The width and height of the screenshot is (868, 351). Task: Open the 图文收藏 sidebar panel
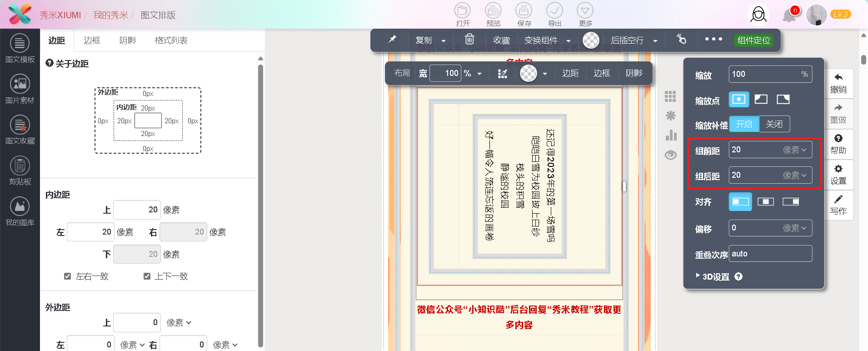coord(20,130)
